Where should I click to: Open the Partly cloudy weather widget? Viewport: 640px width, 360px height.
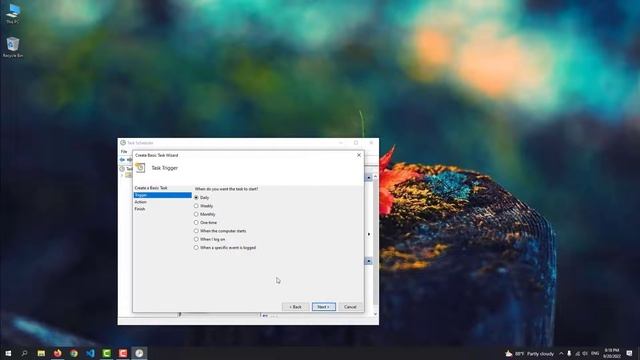(529, 354)
